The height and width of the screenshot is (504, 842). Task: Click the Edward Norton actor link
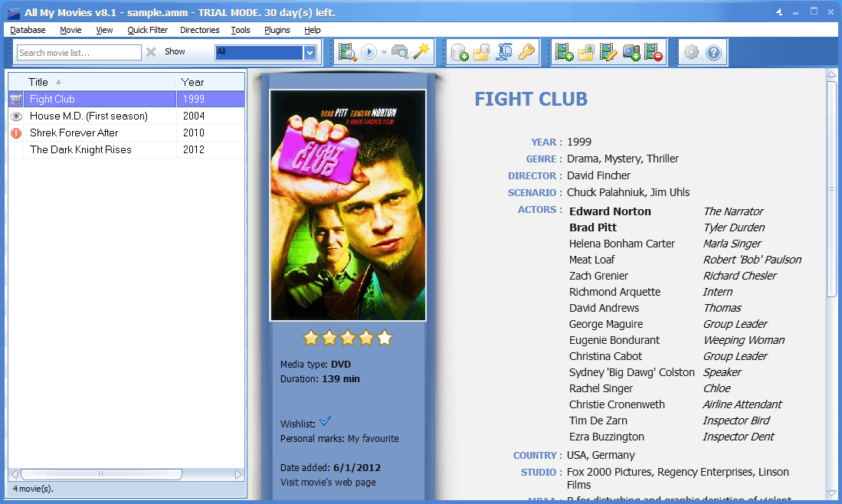[x=610, y=211]
